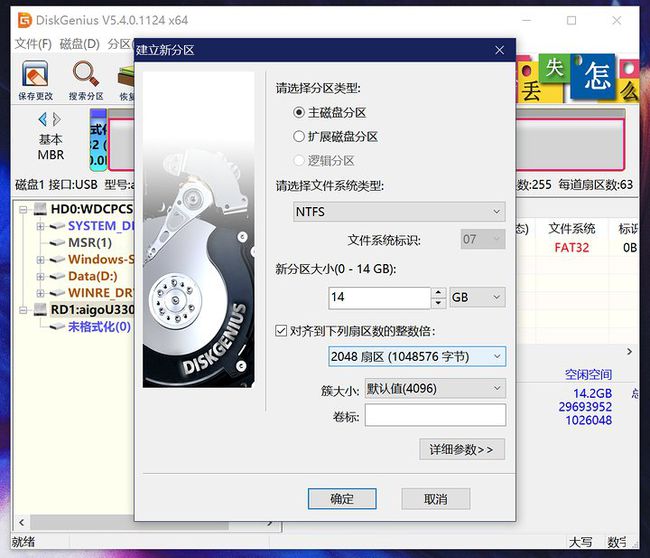Click the partition size field showing 14

379,298
